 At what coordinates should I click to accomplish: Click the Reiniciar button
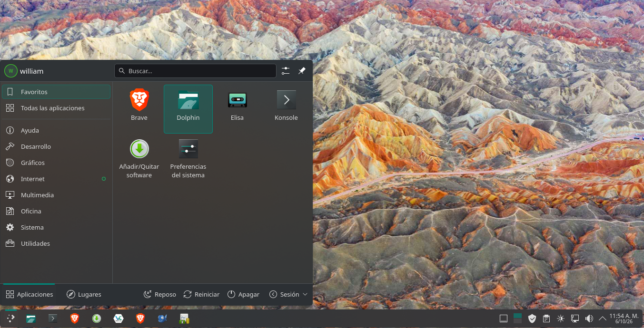[201, 294]
